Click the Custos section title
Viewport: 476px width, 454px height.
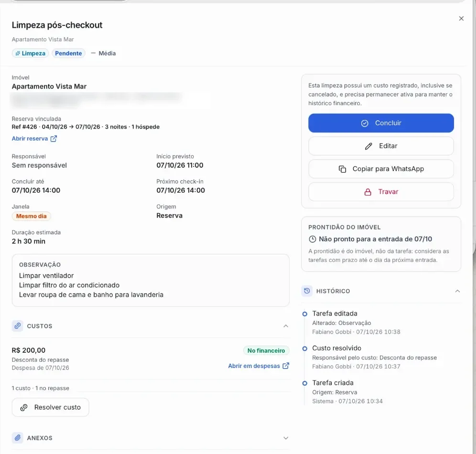(40, 326)
